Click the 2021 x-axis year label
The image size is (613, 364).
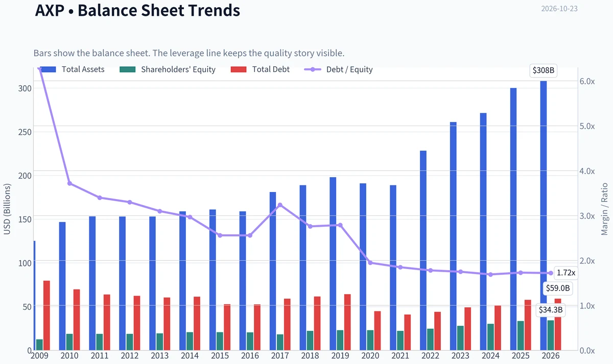(400, 356)
